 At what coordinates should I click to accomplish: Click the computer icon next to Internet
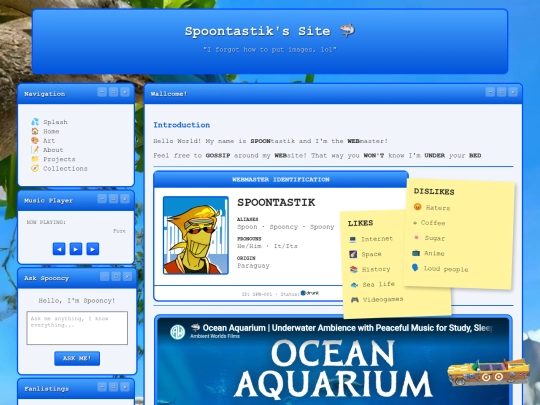pos(352,239)
